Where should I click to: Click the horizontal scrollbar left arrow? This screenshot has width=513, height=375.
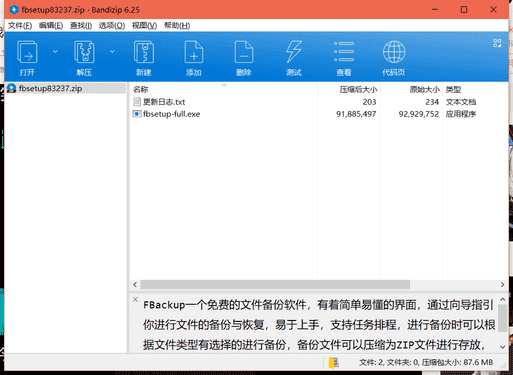tap(135, 284)
